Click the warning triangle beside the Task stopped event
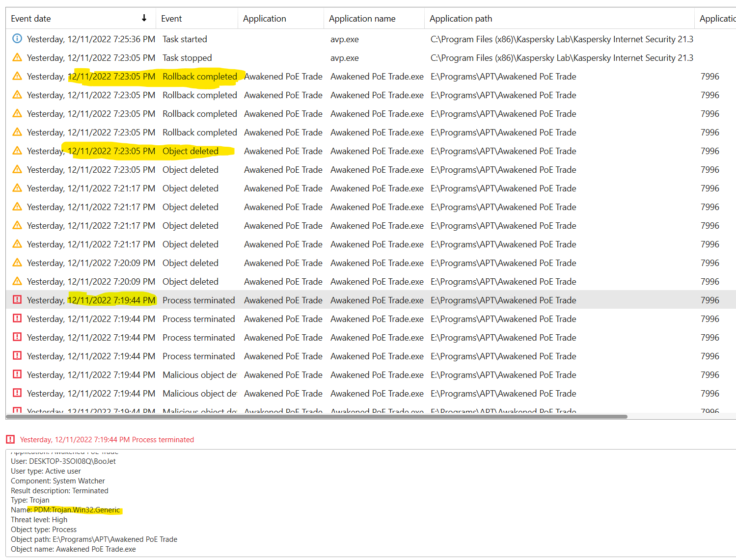This screenshot has height=560, width=736. 17,57
